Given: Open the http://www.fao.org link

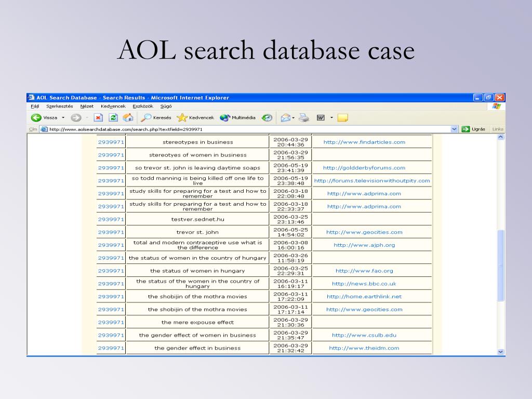Looking at the screenshot, I should pos(364,271).
